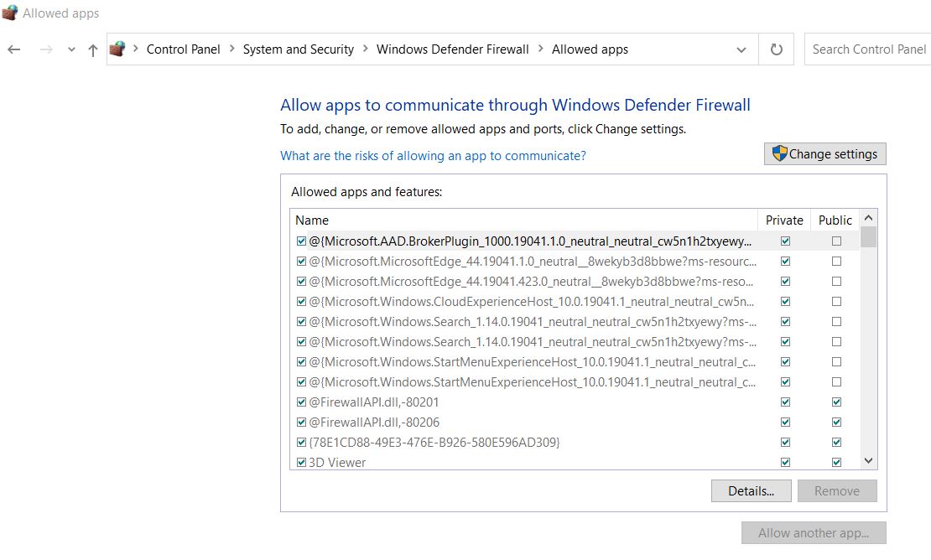931x560 pixels.
Task: Toggle Public checkbox for AAD.BrokerPlugin
Action: 836,241
